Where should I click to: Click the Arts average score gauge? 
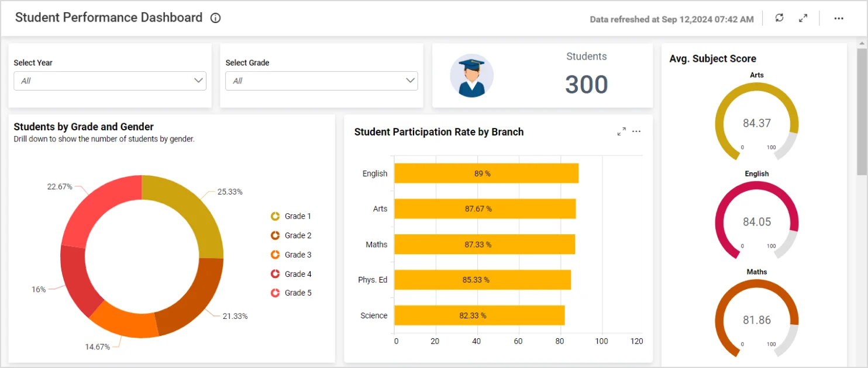[756, 123]
